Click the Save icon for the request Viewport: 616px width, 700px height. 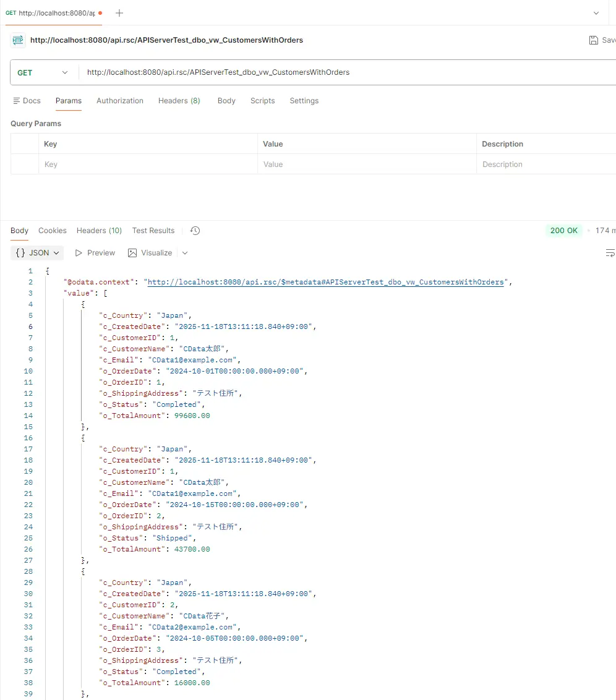[x=594, y=40]
